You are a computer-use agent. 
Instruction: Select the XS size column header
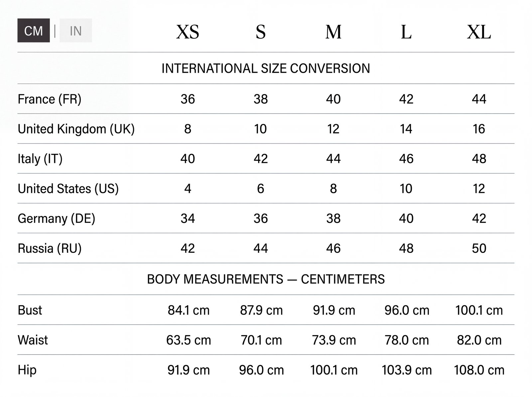tap(188, 32)
